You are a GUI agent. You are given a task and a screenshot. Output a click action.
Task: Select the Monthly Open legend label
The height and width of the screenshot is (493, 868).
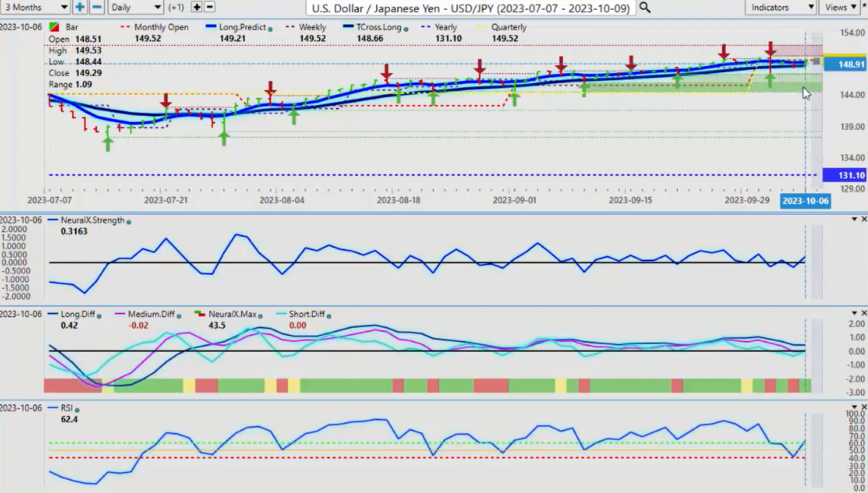[x=161, y=28]
